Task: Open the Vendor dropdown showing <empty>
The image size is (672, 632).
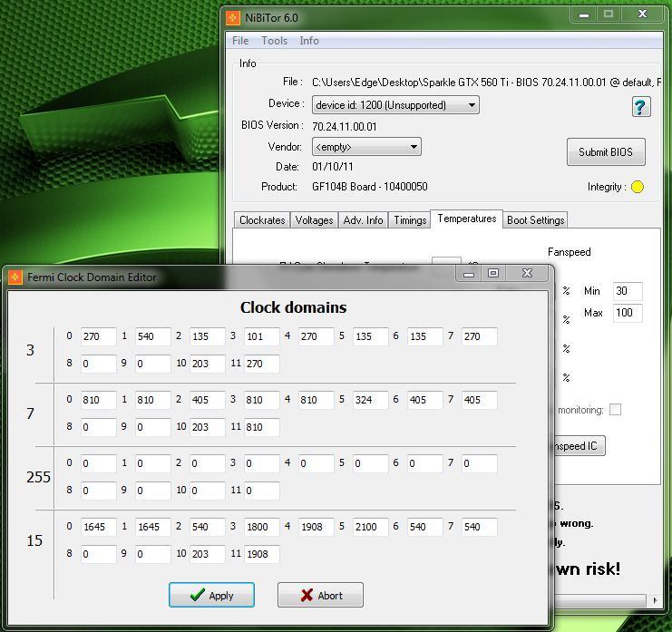Action: (x=367, y=147)
